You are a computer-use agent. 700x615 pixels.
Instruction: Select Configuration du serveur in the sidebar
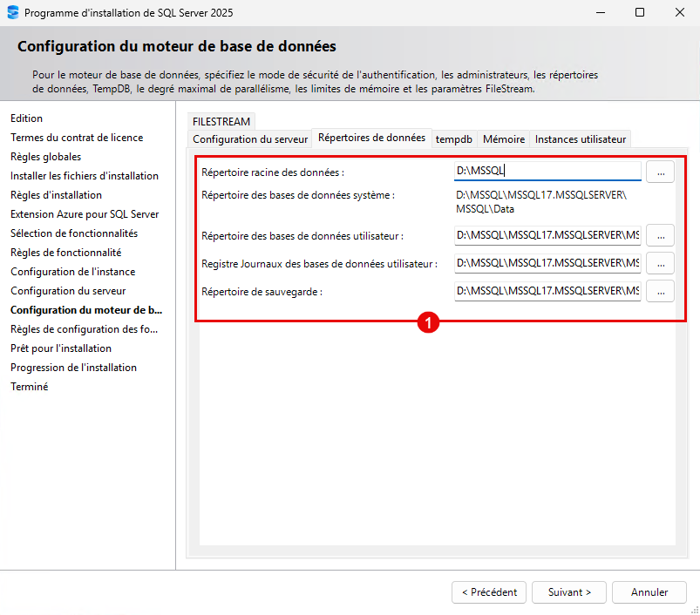click(68, 291)
